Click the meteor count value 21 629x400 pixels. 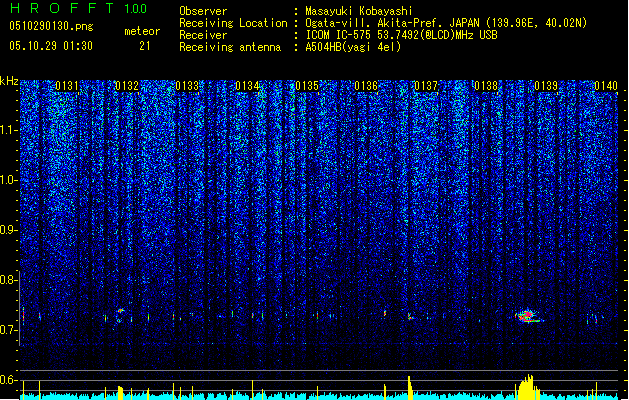pos(145,46)
